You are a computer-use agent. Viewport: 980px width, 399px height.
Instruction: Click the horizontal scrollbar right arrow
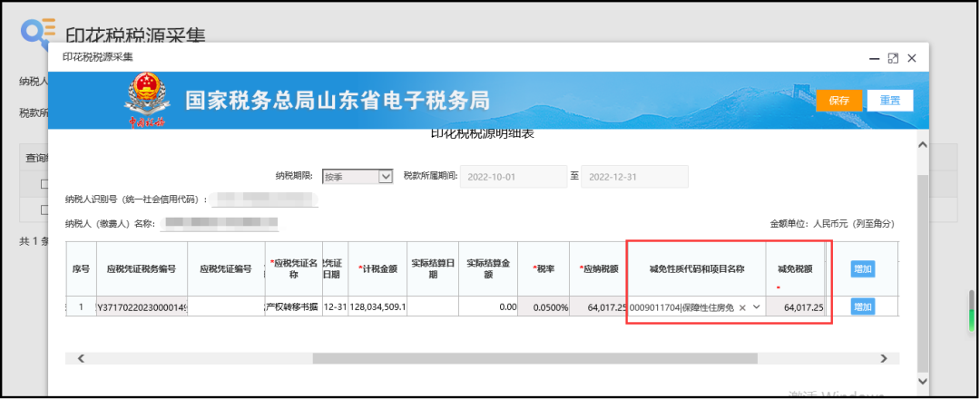pos(883,358)
